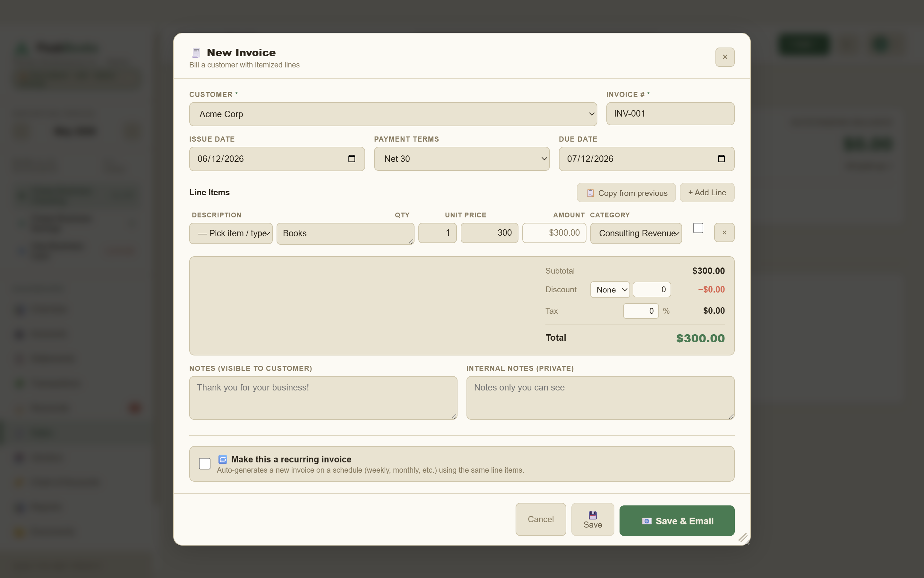Viewport: 924px width, 578px height.
Task: Click the New Invoice title text
Action: pos(241,52)
